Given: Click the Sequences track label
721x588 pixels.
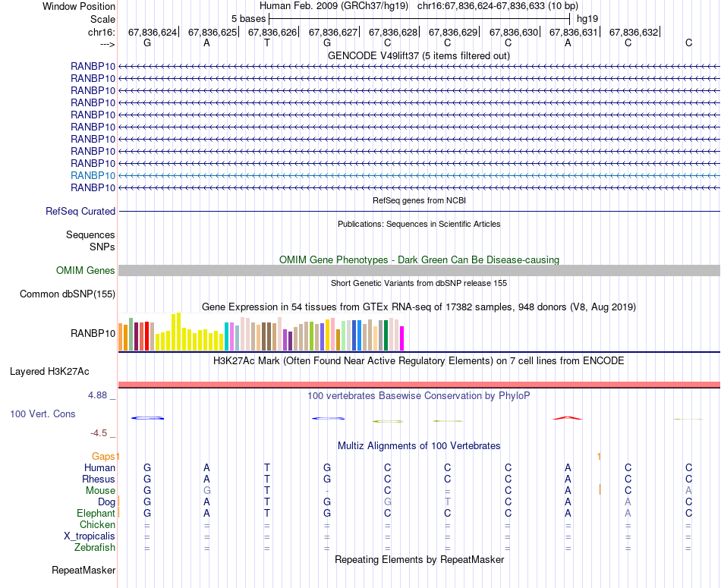Looking at the screenshot, I should [90, 235].
